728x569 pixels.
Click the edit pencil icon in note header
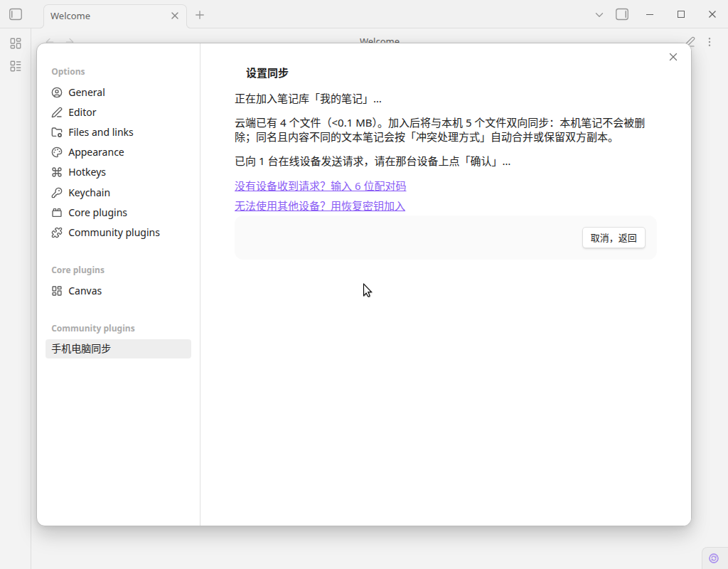click(690, 42)
